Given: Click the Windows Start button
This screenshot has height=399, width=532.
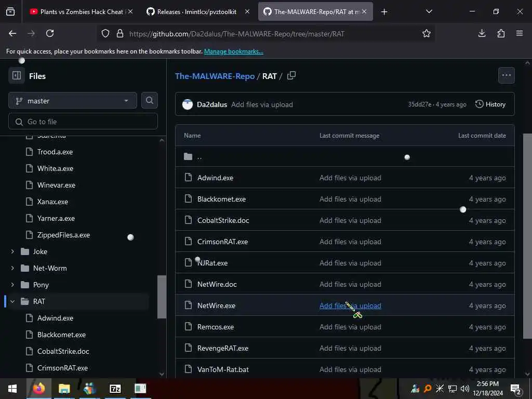Looking at the screenshot, I should (12, 389).
